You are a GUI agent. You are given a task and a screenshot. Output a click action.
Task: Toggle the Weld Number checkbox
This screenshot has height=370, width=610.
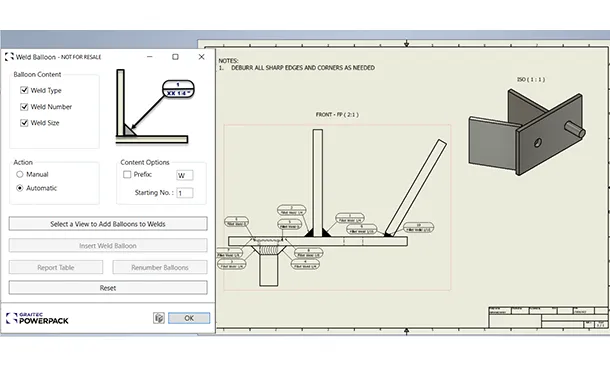pyautogui.click(x=24, y=107)
